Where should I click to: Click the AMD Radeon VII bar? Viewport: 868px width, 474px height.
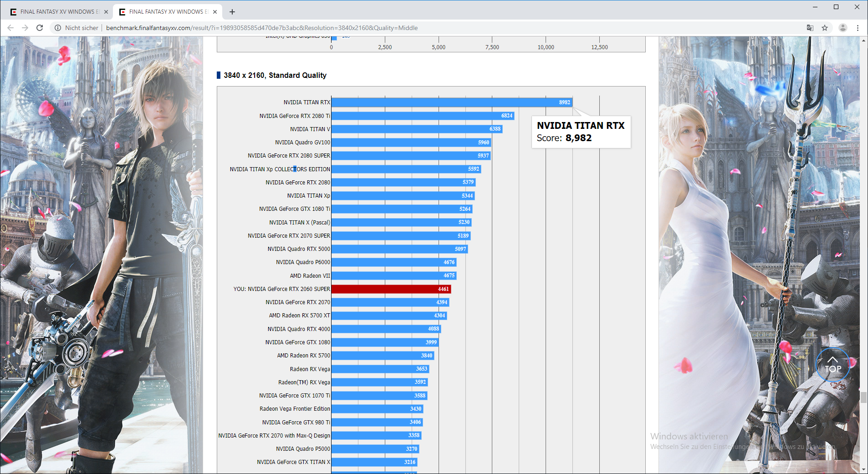tap(394, 275)
